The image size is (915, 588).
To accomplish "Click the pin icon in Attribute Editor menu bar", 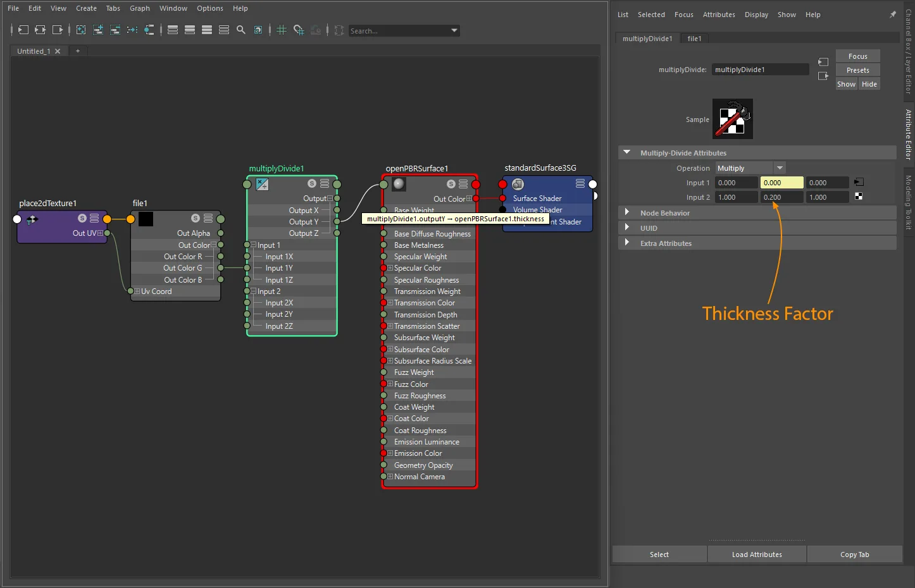I will pyautogui.click(x=893, y=15).
